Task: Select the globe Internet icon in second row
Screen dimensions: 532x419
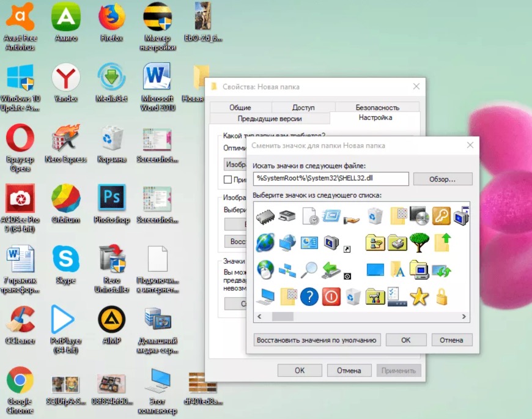Action: click(x=265, y=242)
